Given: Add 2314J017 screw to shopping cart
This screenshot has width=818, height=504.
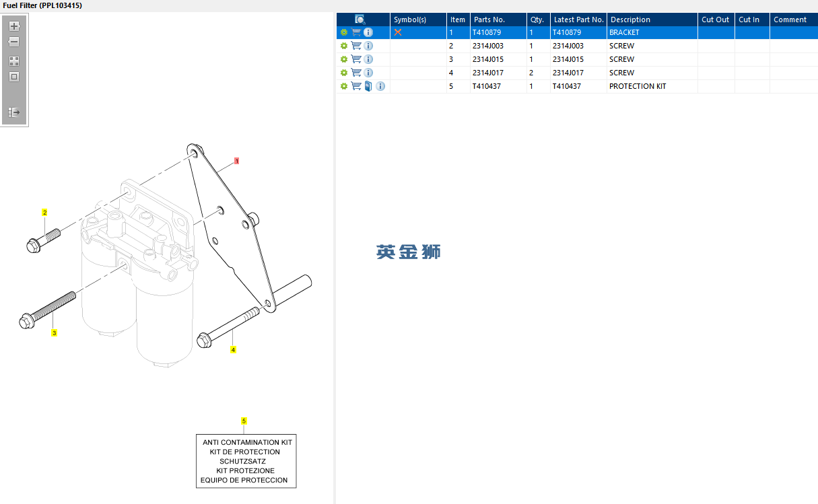Looking at the screenshot, I should pyautogui.click(x=356, y=73).
